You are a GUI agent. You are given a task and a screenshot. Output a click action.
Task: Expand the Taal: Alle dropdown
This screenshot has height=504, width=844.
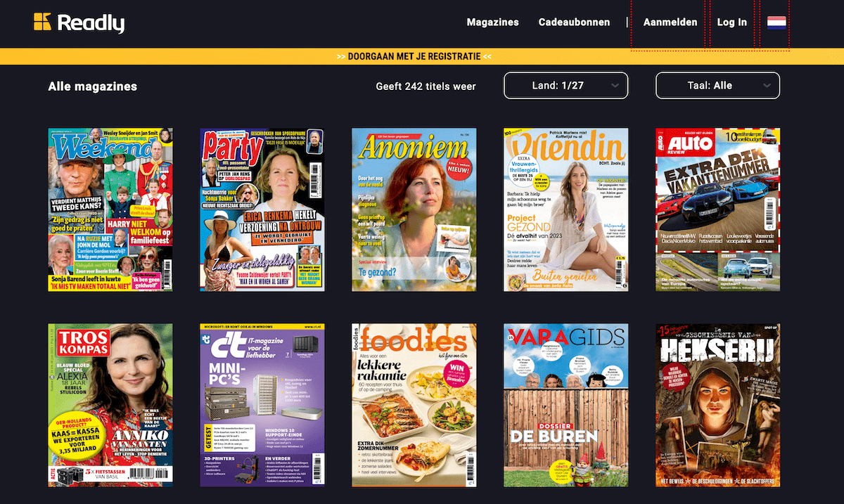pyautogui.click(x=717, y=86)
